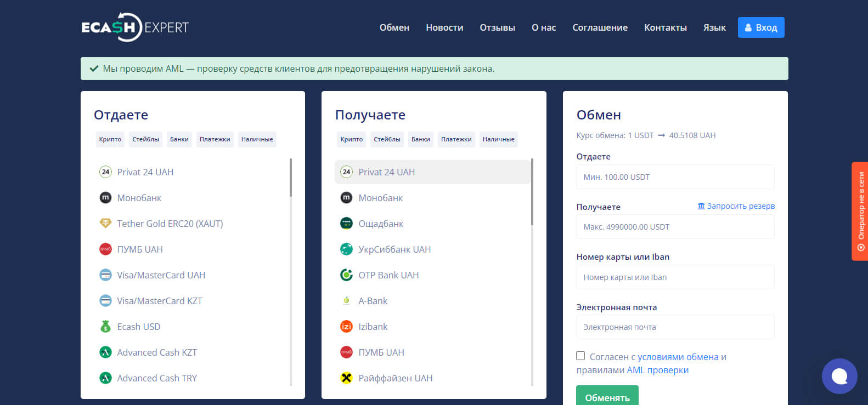Filter Получаете list by Стейблы
Image resolution: width=868 pixels, height=405 pixels.
click(387, 139)
